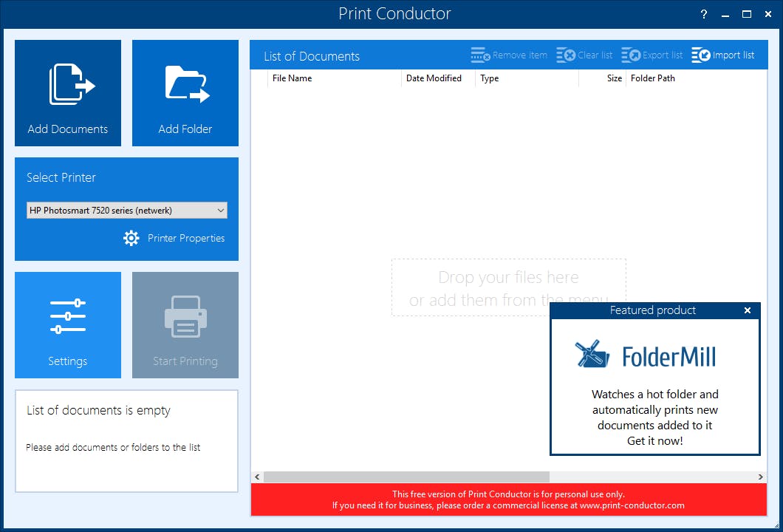Click 'Please add documents or folders' text
The image size is (783, 532).
click(113, 447)
